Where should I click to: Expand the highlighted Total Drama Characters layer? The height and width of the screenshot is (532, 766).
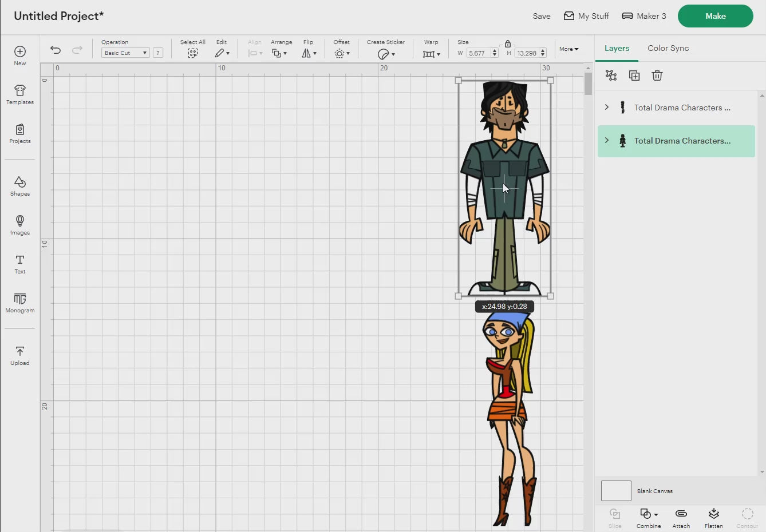[607, 140]
